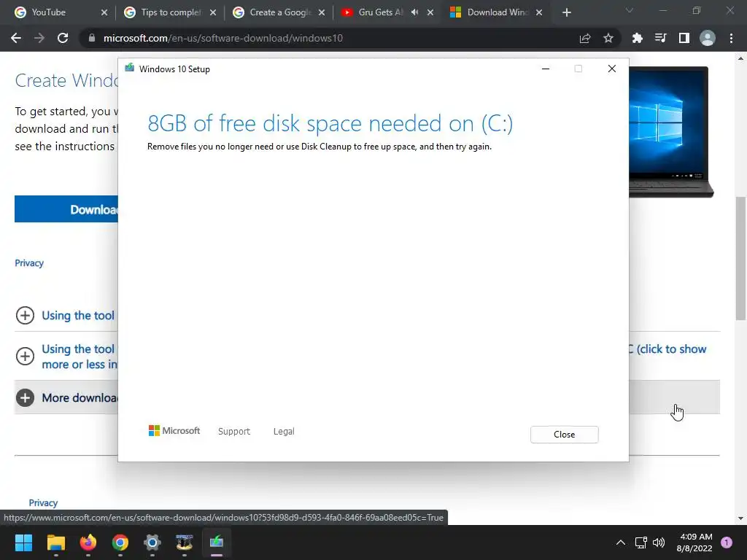The height and width of the screenshot is (560, 747).
Task: Open the tab search dropdown arrow
Action: [630, 10]
